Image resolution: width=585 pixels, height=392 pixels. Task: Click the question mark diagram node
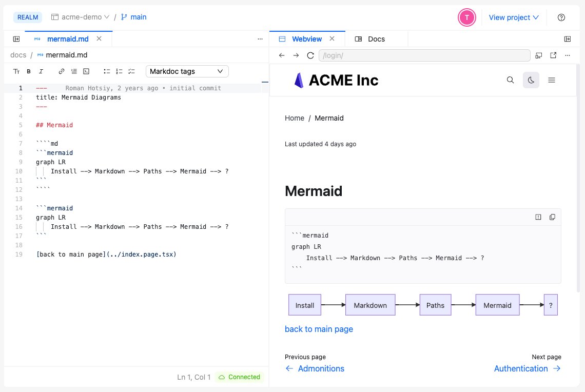click(551, 305)
